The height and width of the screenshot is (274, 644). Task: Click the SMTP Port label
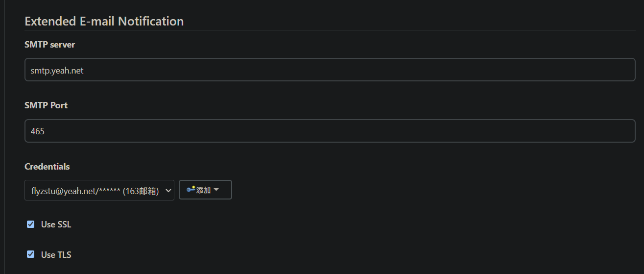[46, 105]
